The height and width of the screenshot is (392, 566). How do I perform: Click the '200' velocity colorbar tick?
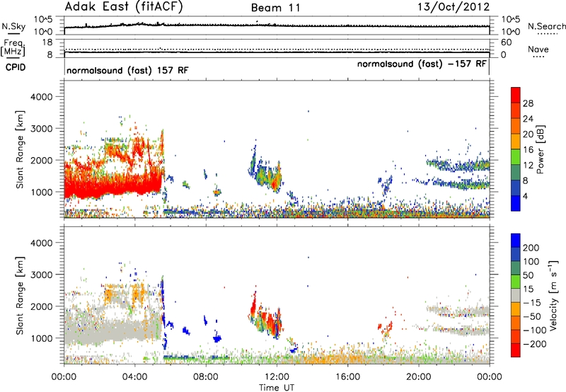531,248
